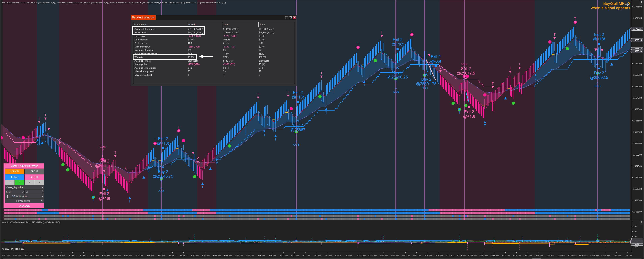
Task: Click the ANALYZE button
Action: point(25,206)
